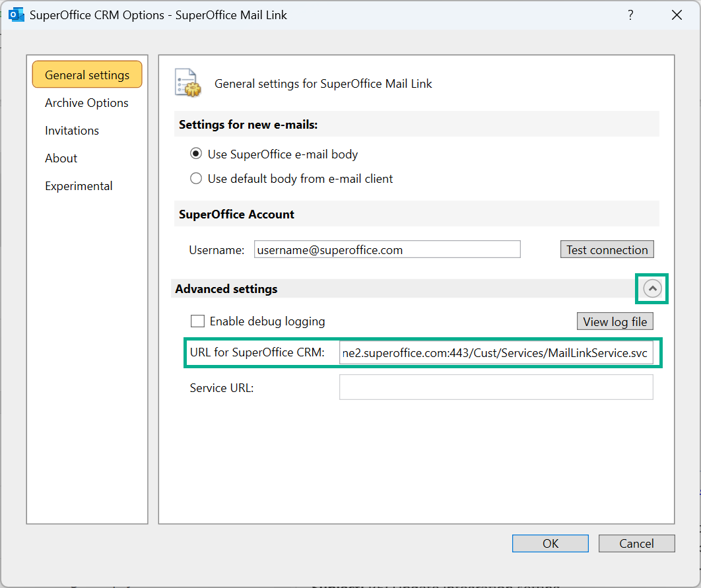
Task: Open the dialog help question mark
Action: tap(630, 15)
